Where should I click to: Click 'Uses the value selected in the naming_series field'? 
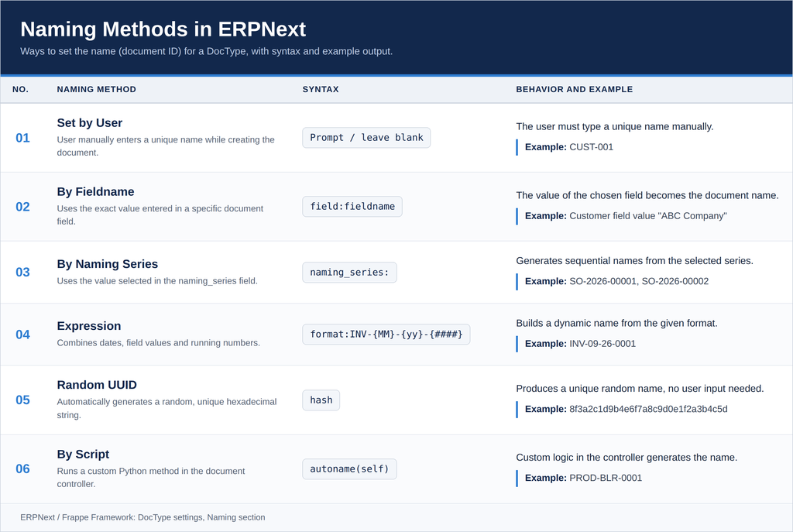[157, 280]
